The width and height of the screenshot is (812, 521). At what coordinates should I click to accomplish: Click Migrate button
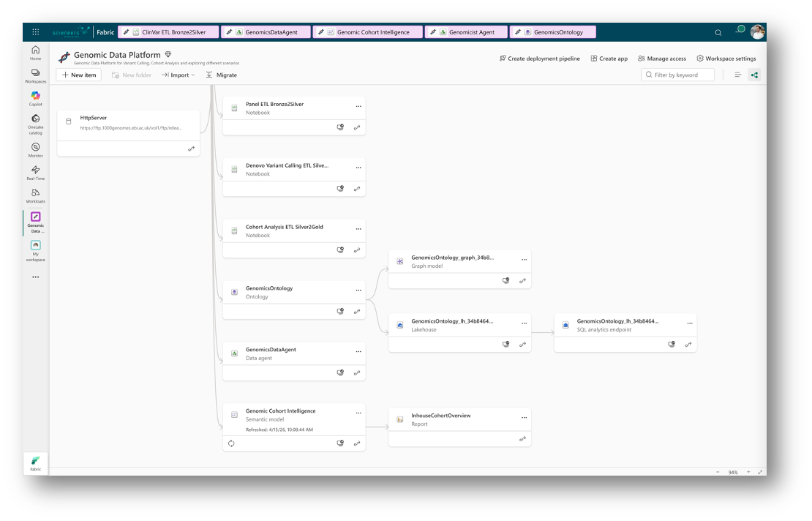click(x=221, y=75)
